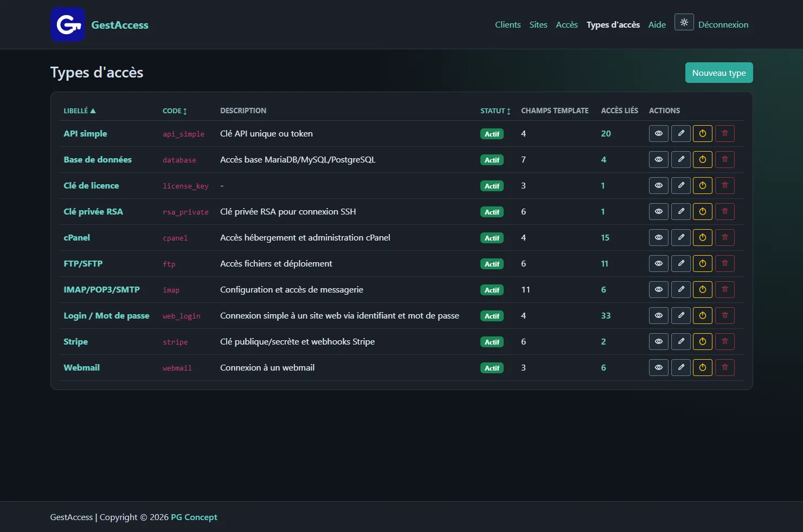View the Login / Mot de passe type
The image size is (803, 532).
click(659, 315)
